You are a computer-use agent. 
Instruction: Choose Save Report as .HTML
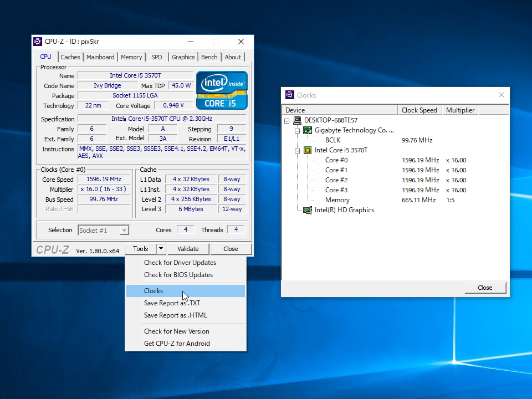click(175, 315)
